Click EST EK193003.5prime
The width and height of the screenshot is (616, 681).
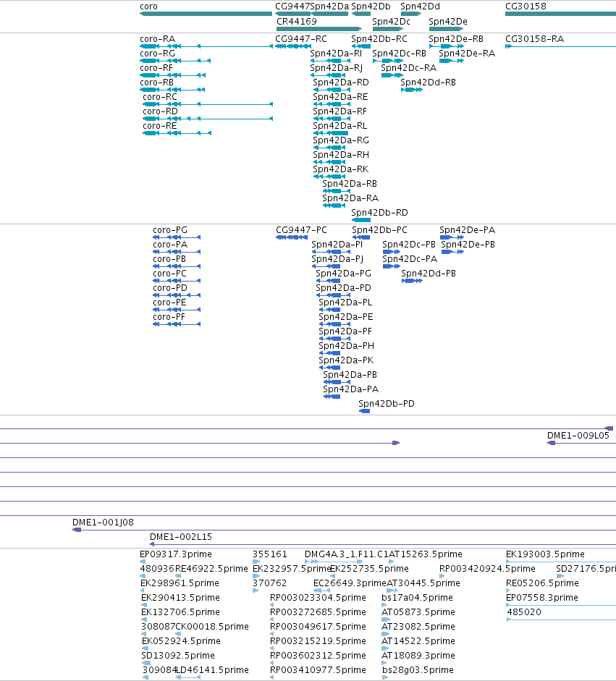coord(561,562)
